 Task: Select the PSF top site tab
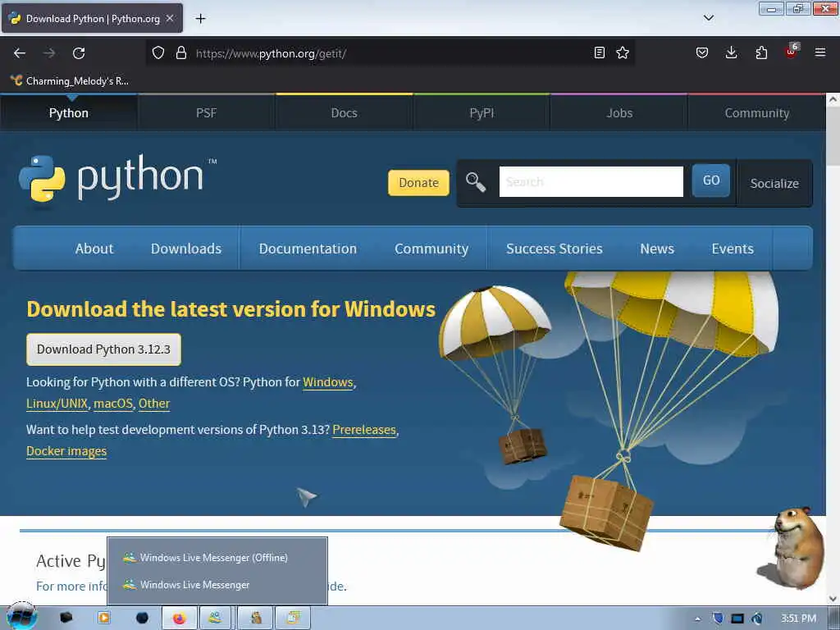tap(206, 112)
